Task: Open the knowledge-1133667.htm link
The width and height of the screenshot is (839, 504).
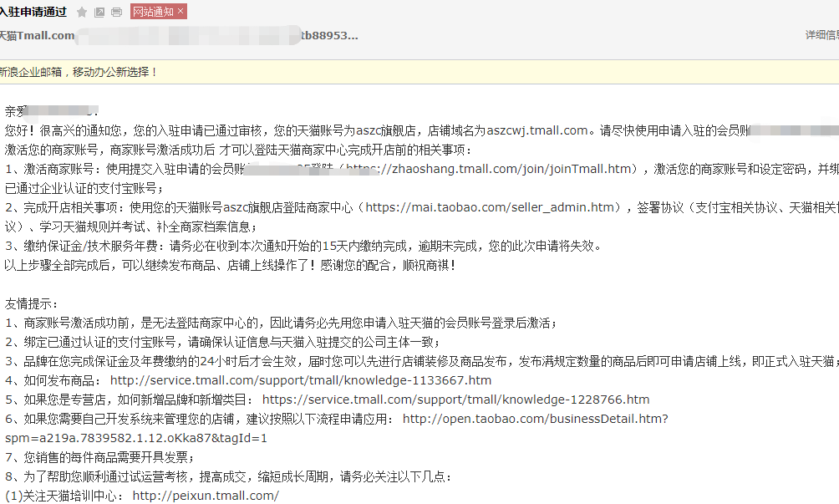Action: click(x=301, y=380)
